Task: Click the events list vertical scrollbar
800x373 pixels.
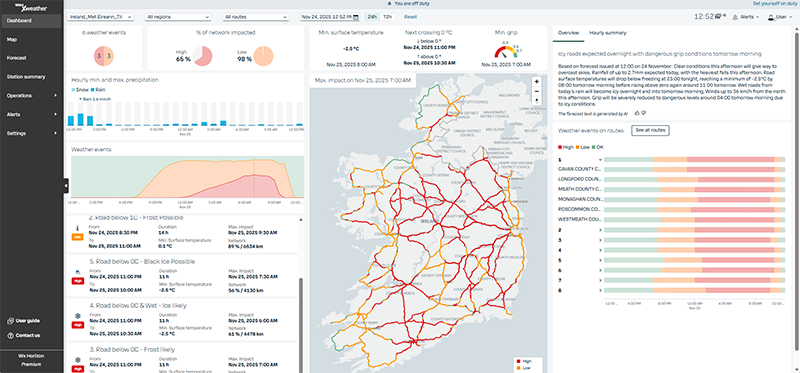Action: (x=301, y=325)
